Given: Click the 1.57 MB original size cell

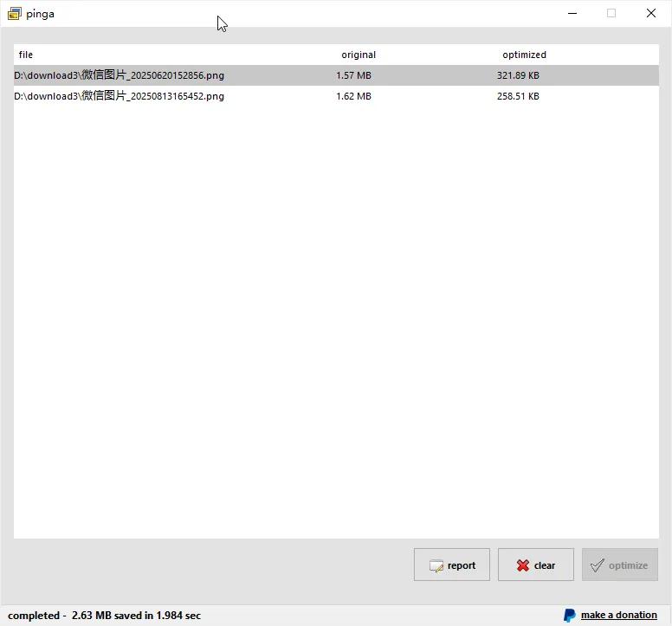Looking at the screenshot, I should [x=353, y=75].
